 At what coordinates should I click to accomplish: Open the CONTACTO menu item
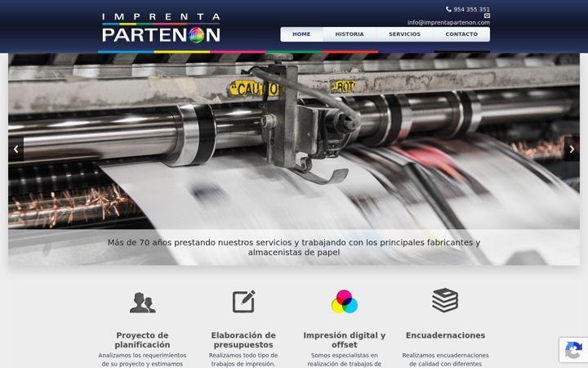point(461,34)
